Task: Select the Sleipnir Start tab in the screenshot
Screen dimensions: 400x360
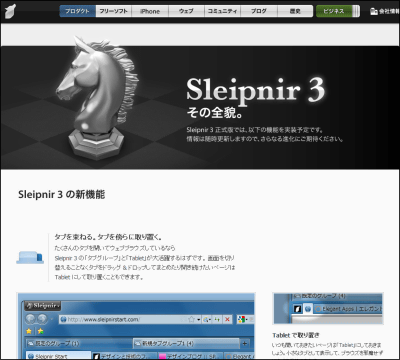Action: click(x=58, y=355)
